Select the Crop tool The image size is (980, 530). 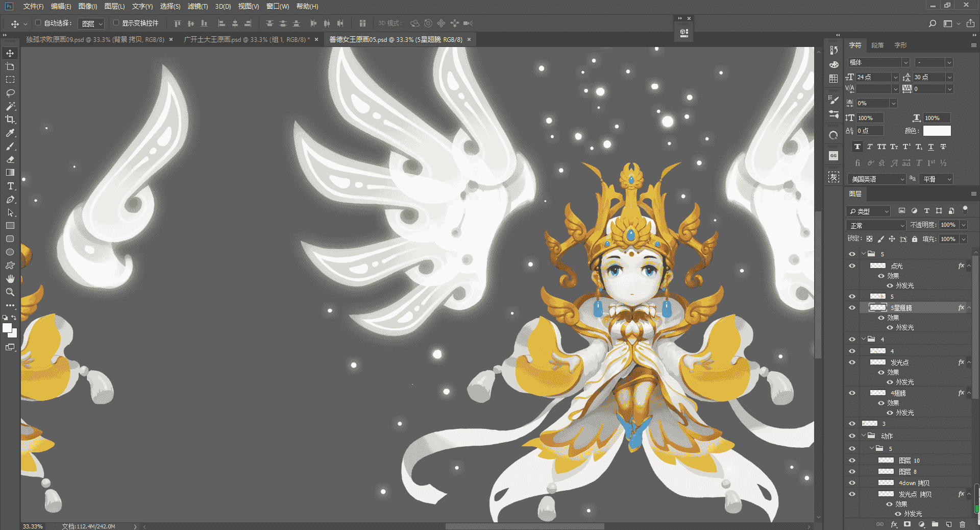pyautogui.click(x=10, y=119)
